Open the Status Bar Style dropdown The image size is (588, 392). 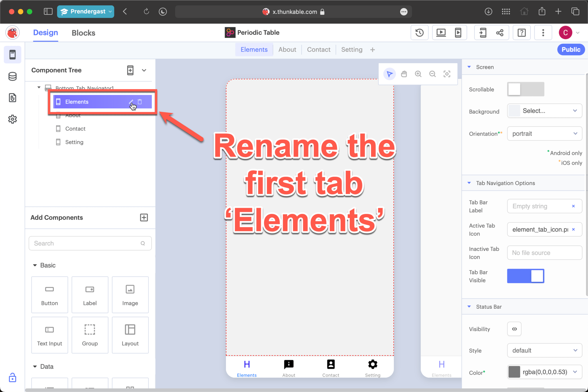tap(544, 350)
